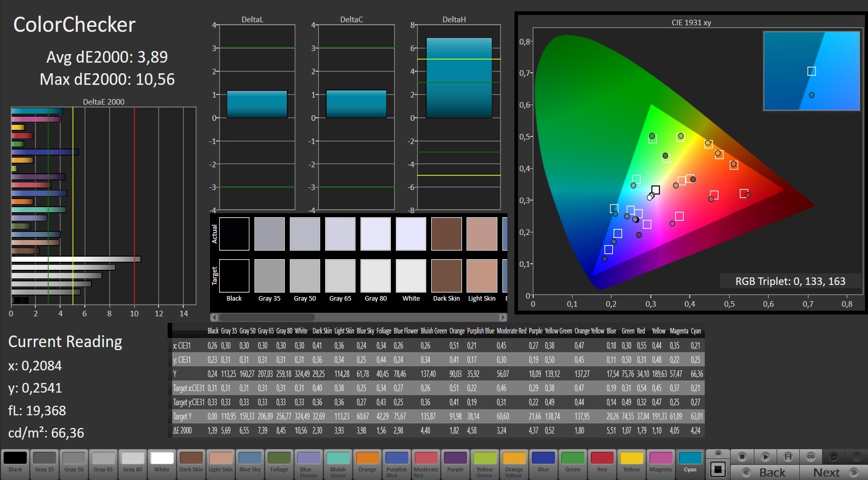Screen dimensions: 868x480
Task: Select the Foliage patch button
Action: (x=279, y=464)
